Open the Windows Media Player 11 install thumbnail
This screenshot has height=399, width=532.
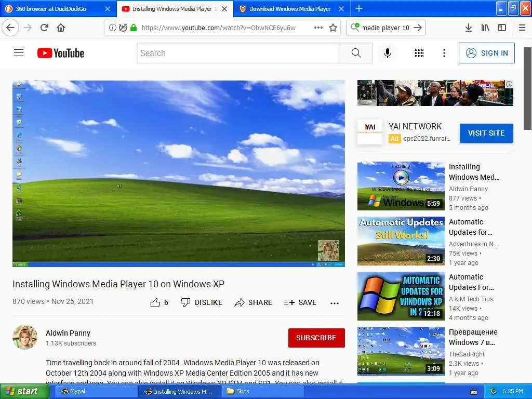click(401, 186)
